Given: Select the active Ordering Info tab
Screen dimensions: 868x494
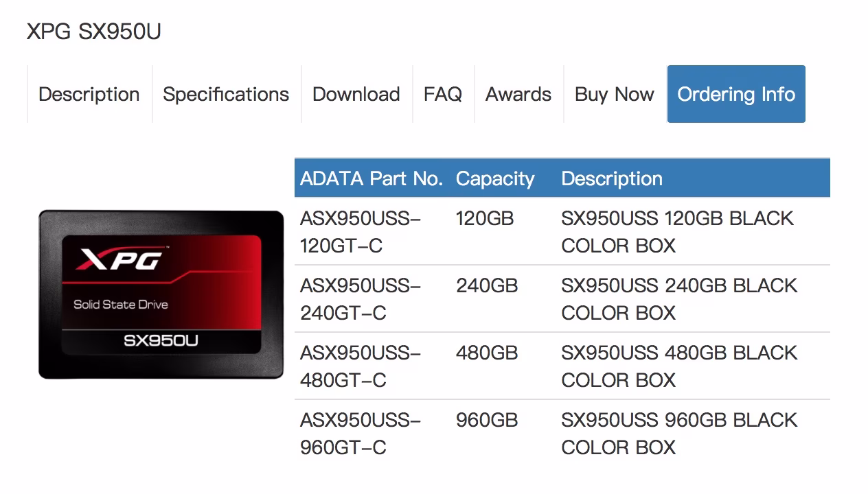Looking at the screenshot, I should (x=736, y=94).
